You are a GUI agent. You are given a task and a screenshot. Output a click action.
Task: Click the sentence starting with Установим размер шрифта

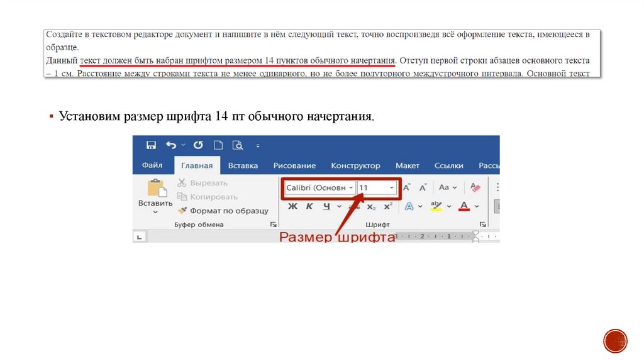216,116
